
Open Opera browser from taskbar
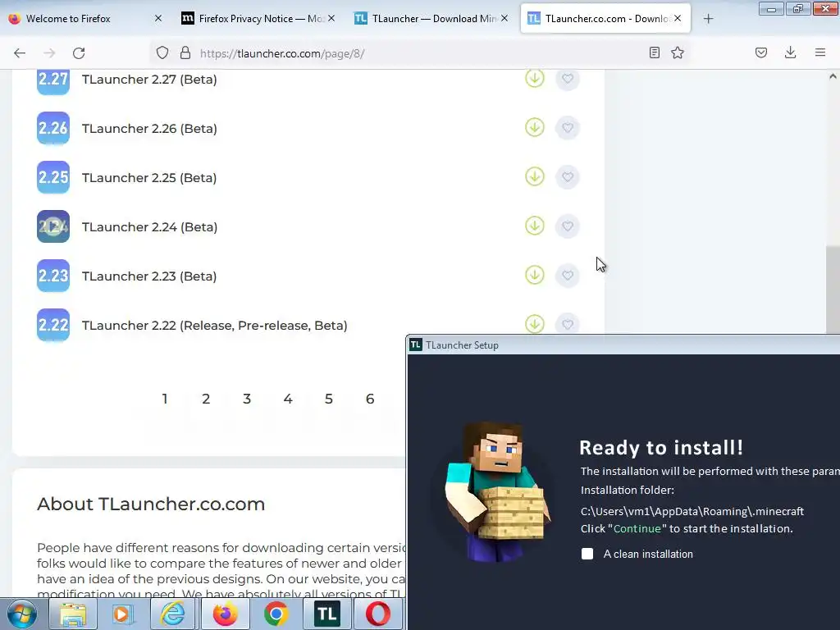click(377, 614)
